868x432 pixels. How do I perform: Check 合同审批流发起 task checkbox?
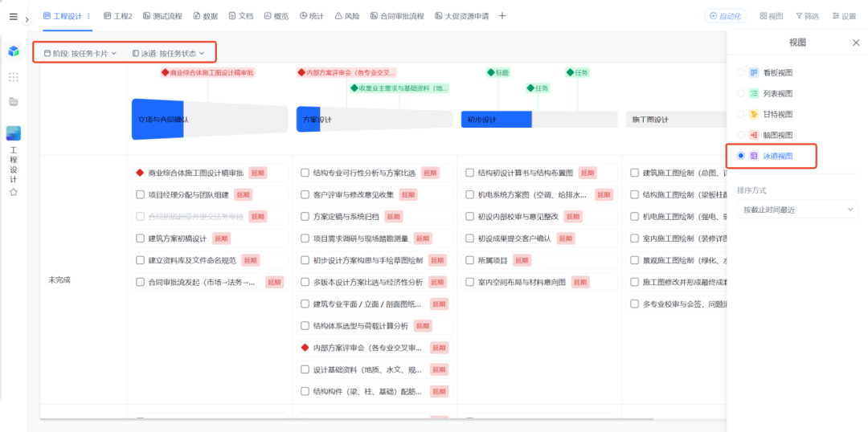point(140,282)
